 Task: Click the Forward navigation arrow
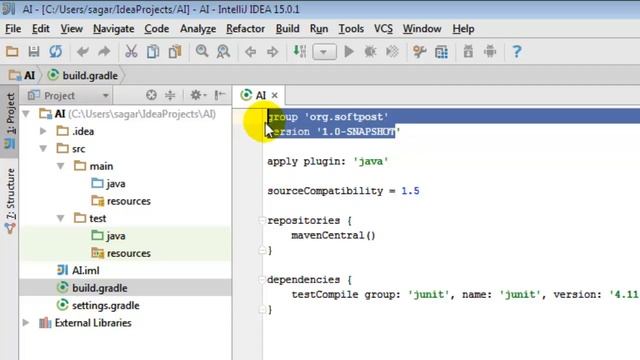tap(272, 52)
